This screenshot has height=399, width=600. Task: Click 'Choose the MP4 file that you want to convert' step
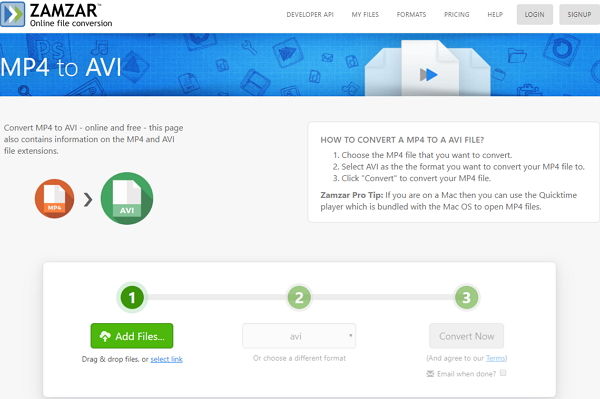coord(422,155)
